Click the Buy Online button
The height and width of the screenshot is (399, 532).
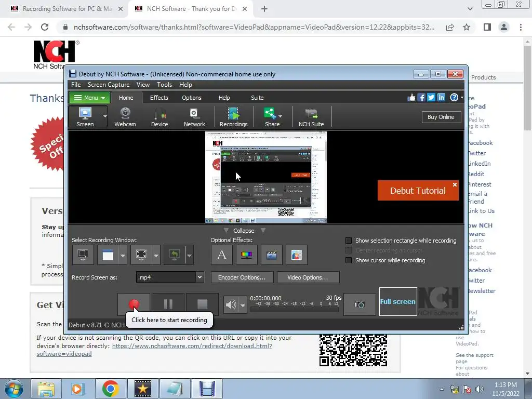[x=441, y=117]
